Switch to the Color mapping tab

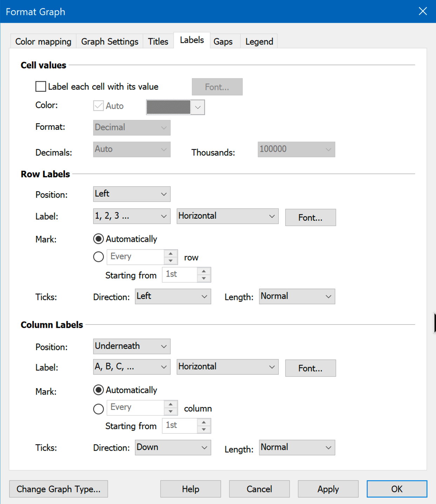[43, 41]
